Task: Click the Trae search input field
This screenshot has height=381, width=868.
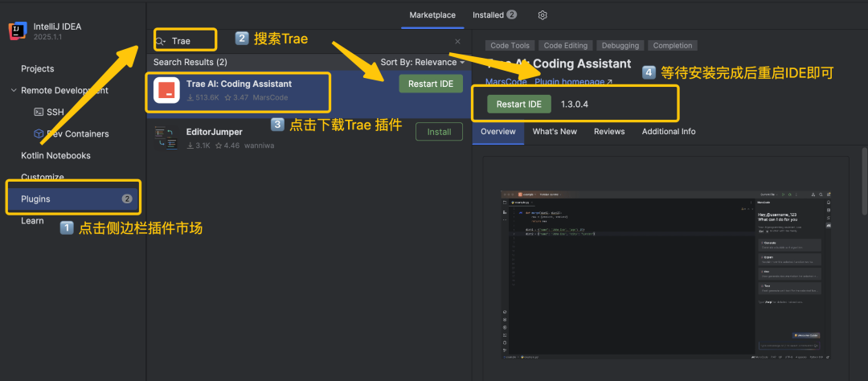Action: (307, 41)
